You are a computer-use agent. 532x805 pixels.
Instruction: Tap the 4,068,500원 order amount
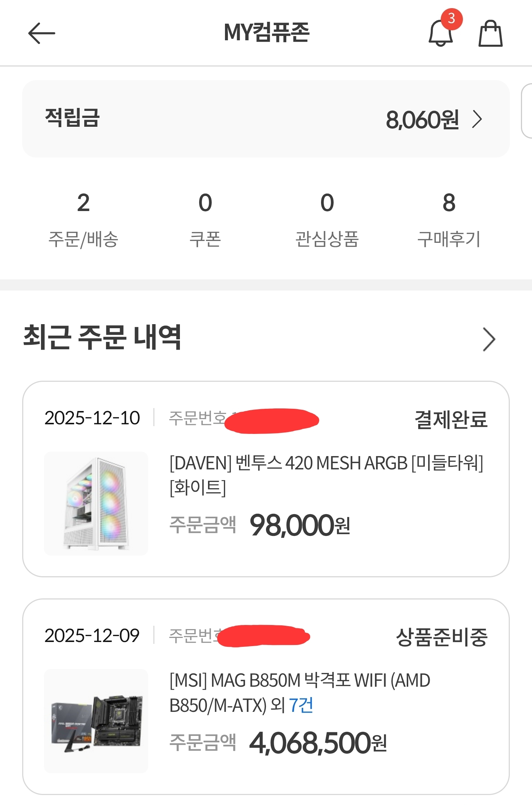click(318, 743)
